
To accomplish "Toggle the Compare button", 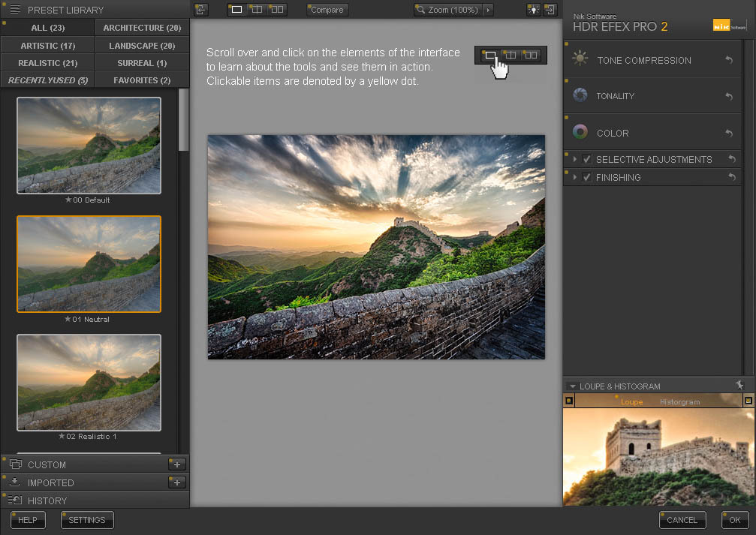I will [327, 10].
